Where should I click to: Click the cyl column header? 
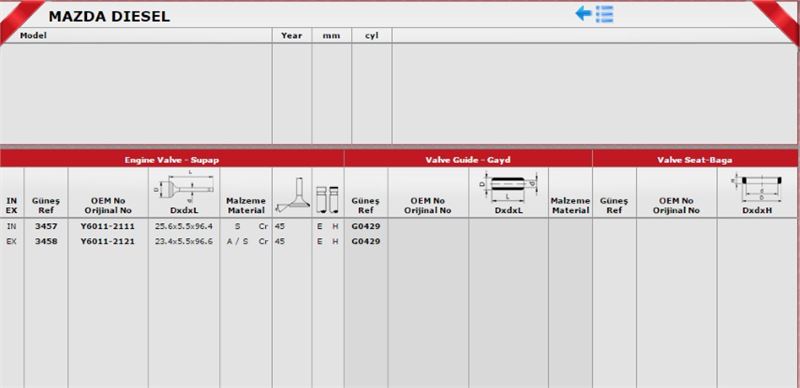371,36
